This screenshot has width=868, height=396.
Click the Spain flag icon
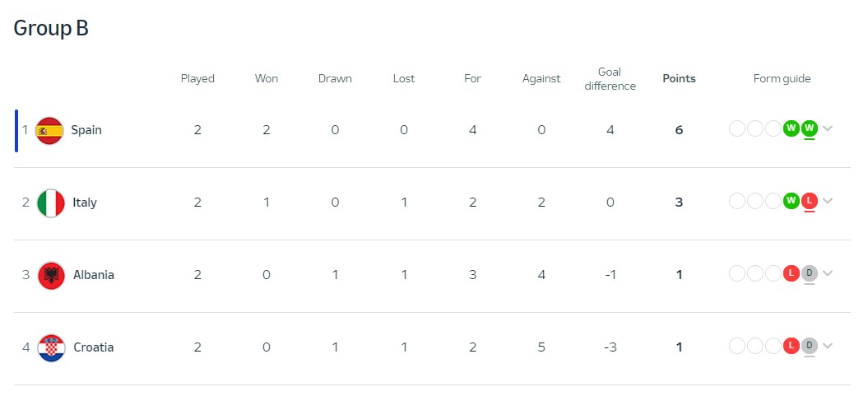point(49,131)
